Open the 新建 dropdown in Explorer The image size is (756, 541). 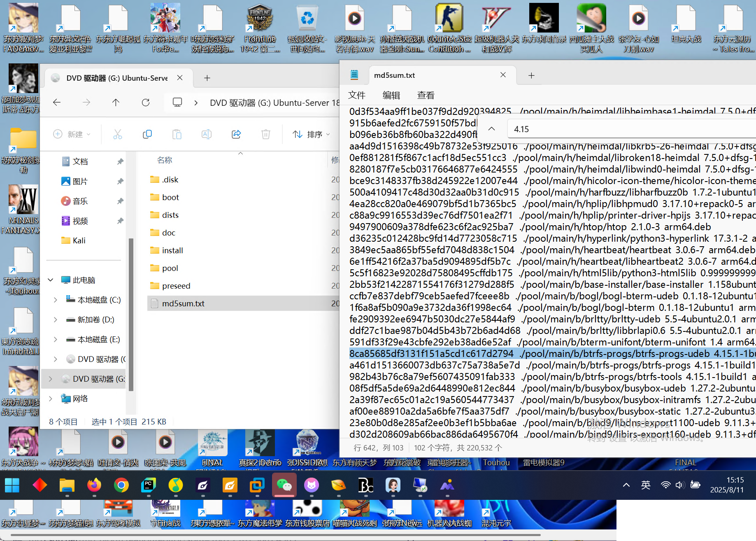click(x=72, y=134)
